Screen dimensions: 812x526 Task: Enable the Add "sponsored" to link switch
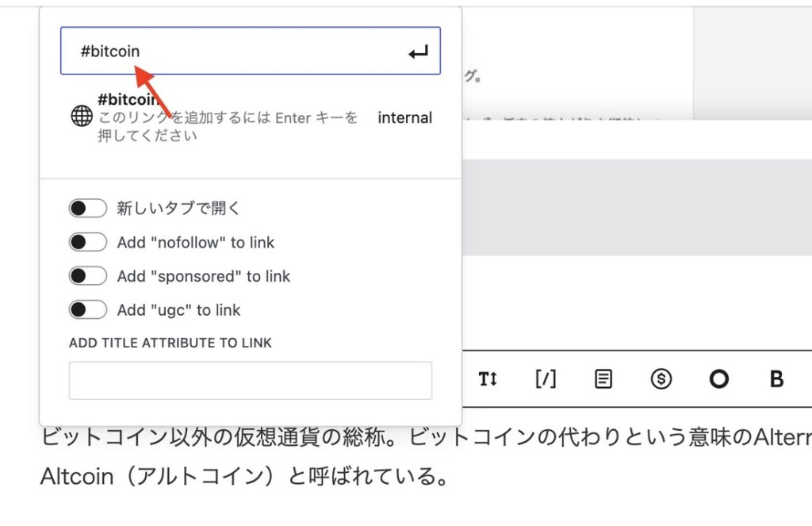tap(87, 275)
